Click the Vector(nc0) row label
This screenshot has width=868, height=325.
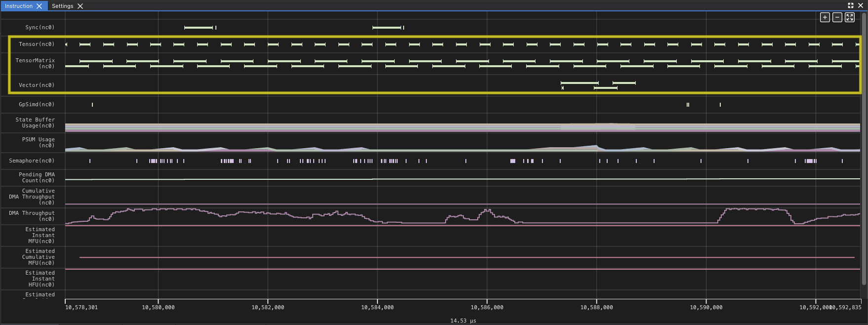(37, 85)
